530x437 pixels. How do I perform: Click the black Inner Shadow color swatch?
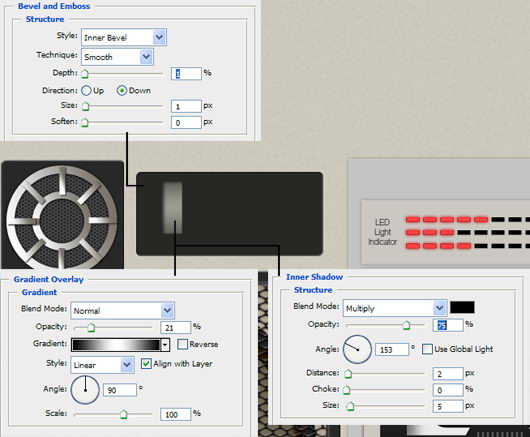[x=462, y=308]
